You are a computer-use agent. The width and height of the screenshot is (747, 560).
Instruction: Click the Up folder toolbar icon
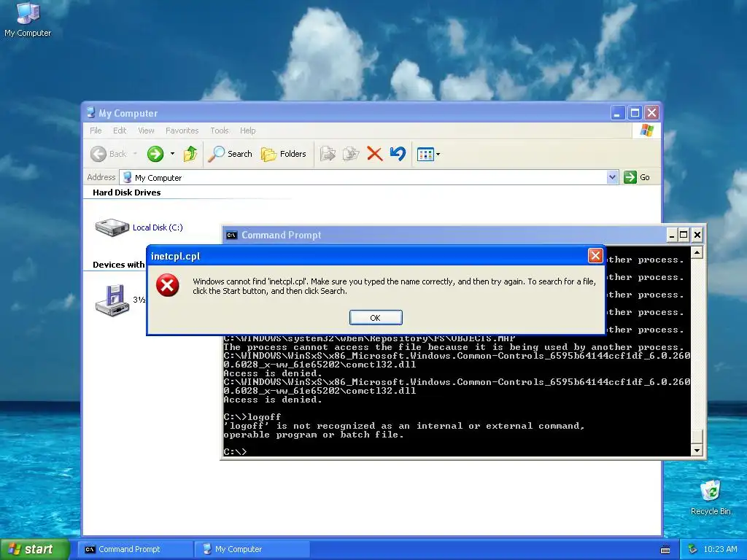[x=190, y=154]
